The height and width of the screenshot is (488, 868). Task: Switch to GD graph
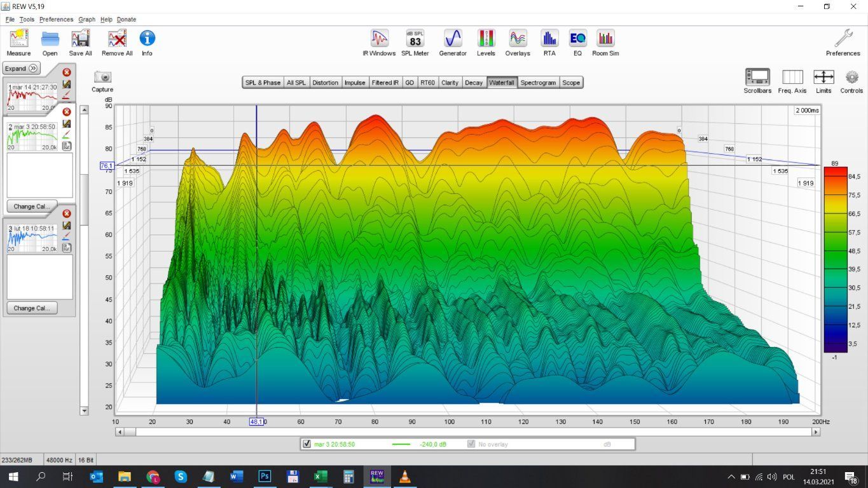tap(410, 83)
